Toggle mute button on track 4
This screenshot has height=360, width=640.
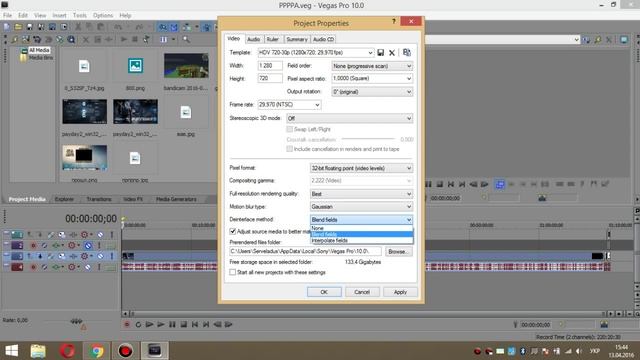click(88, 267)
